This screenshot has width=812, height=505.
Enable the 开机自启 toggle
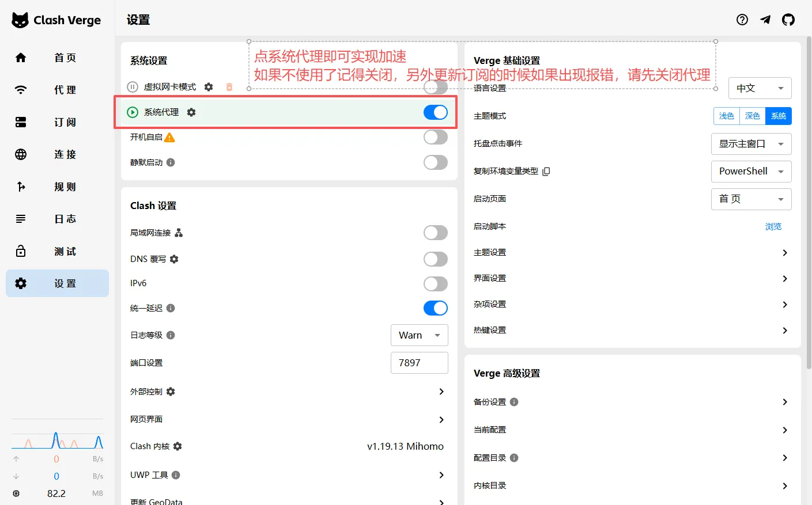point(435,136)
